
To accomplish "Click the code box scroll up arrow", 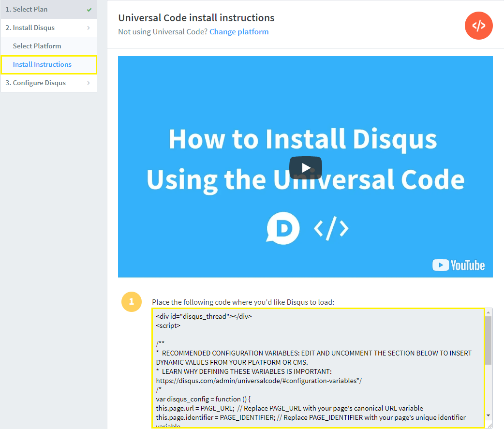I will pos(488,312).
